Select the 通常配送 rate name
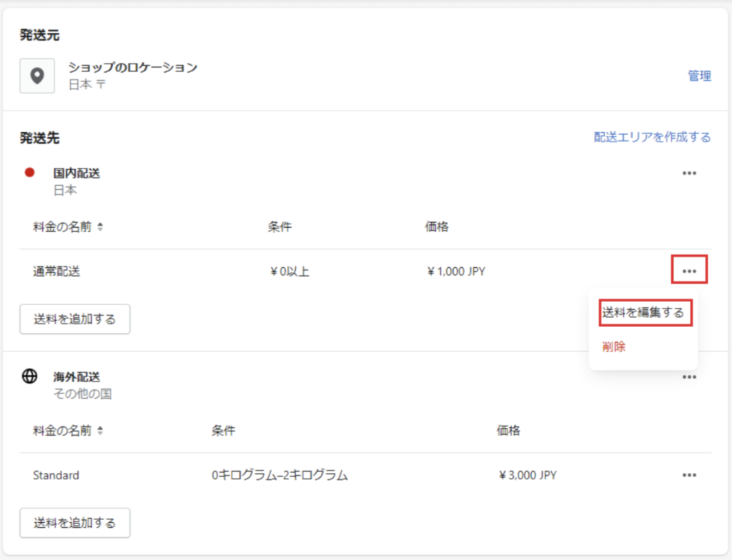The width and height of the screenshot is (732, 560). click(57, 271)
